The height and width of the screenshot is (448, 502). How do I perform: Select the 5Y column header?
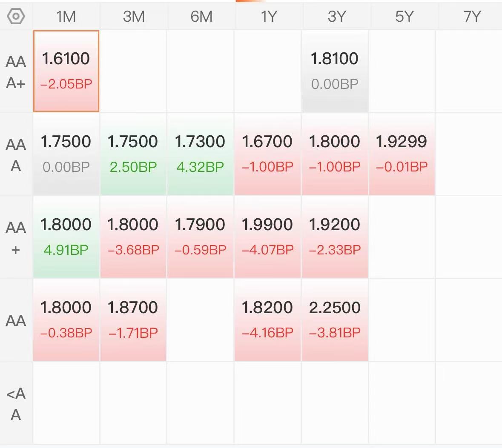[404, 16]
